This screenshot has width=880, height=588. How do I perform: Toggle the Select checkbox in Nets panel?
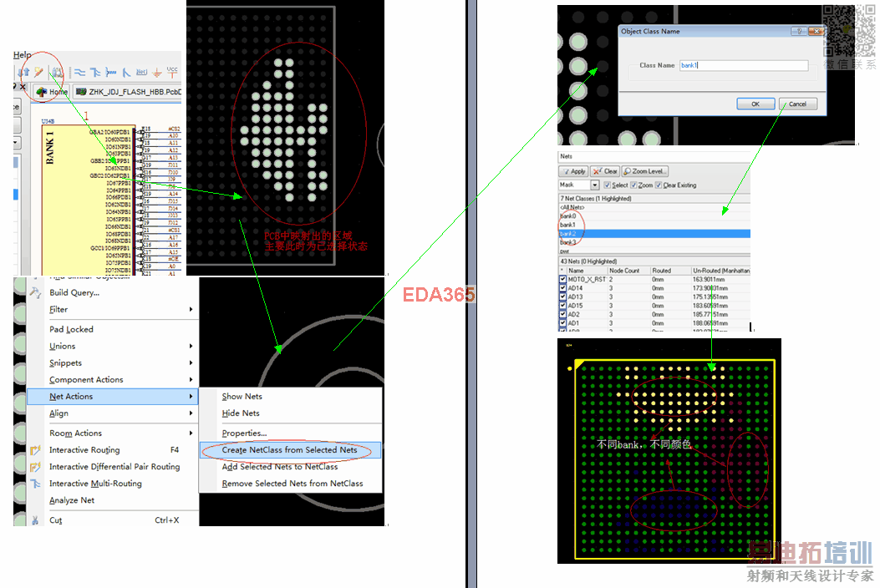pyautogui.click(x=608, y=185)
